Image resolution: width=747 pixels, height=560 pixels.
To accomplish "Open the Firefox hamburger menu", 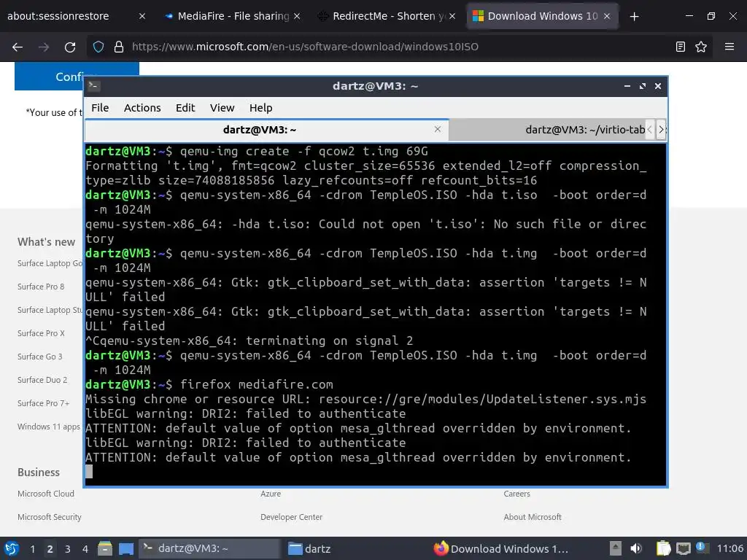I will coord(729,47).
